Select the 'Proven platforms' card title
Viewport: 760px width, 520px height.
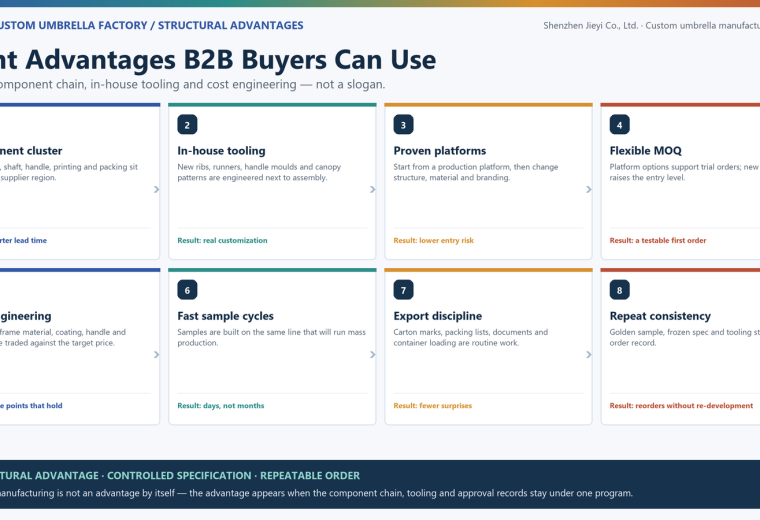pos(440,151)
